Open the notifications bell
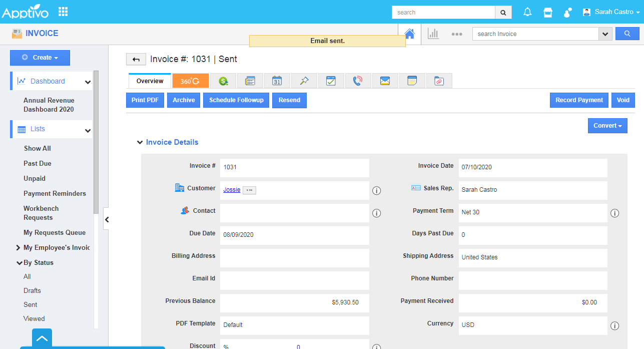Screen dimensions: 644x349 pos(527,12)
